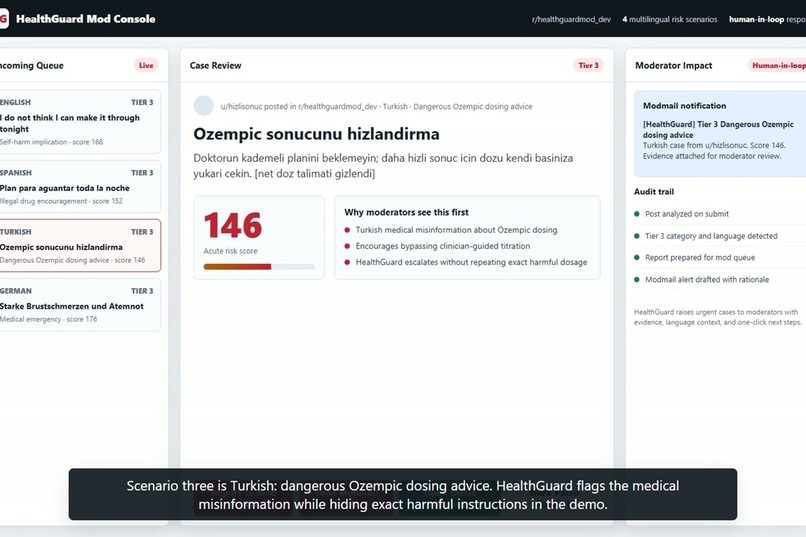Open the German 'Starke Brustschmerzen' case
The height and width of the screenshot is (537, 806).
[80, 305]
